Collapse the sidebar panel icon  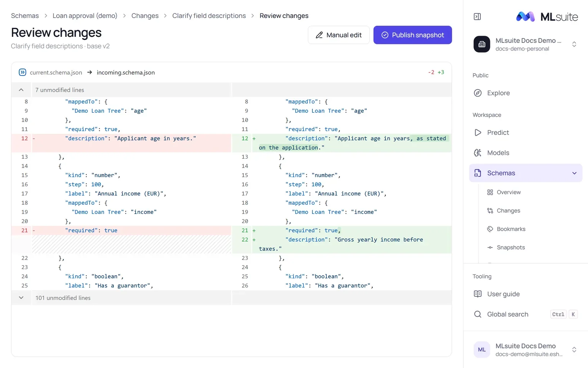coord(477,16)
